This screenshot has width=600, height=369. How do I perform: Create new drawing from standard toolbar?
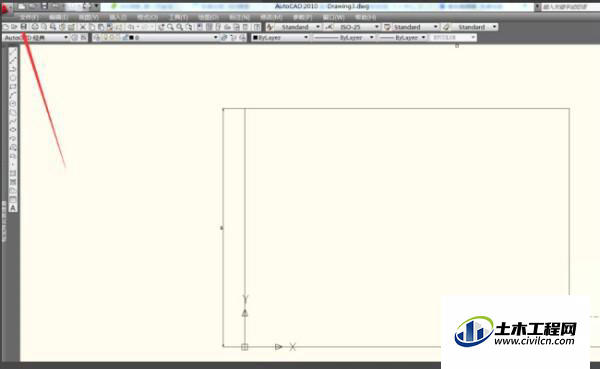[x=6, y=27]
